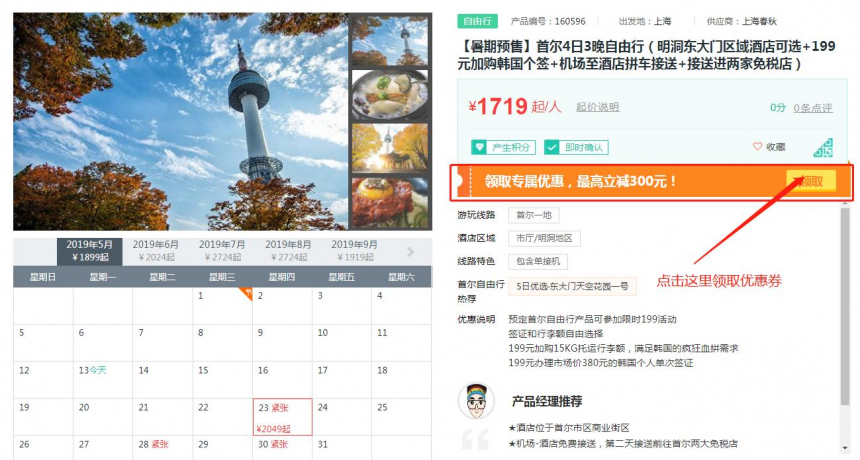The image size is (860, 460).
Task: Click the 领取 coupon button
Action: [x=811, y=181]
